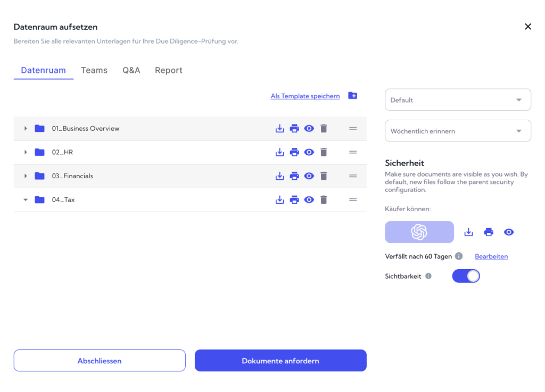
Task: Download the 04_Tax folder
Action: click(279, 199)
